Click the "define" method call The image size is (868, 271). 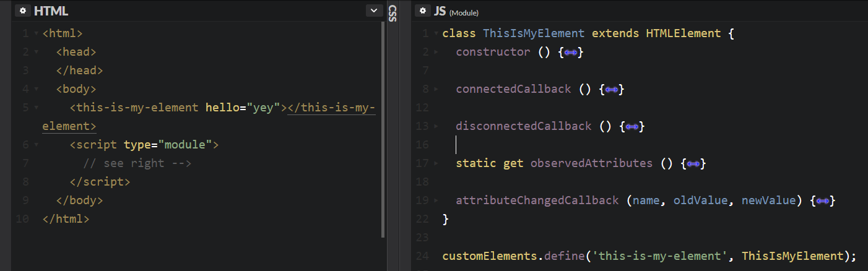point(565,256)
